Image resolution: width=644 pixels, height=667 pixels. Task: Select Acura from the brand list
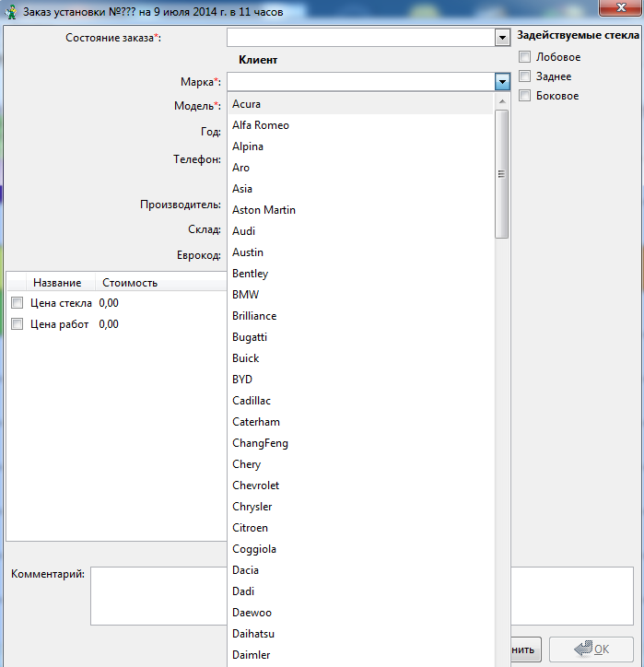(361, 104)
